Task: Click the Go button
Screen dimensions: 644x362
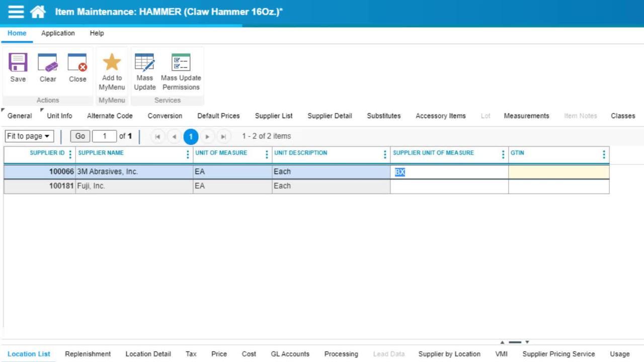Action: click(x=80, y=136)
